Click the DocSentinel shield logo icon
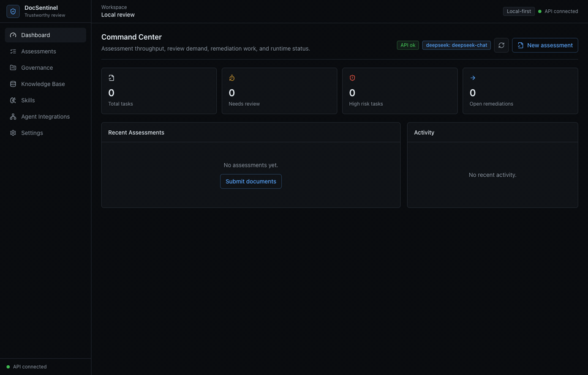The width and height of the screenshot is (588, 375). tap(13, 11)
